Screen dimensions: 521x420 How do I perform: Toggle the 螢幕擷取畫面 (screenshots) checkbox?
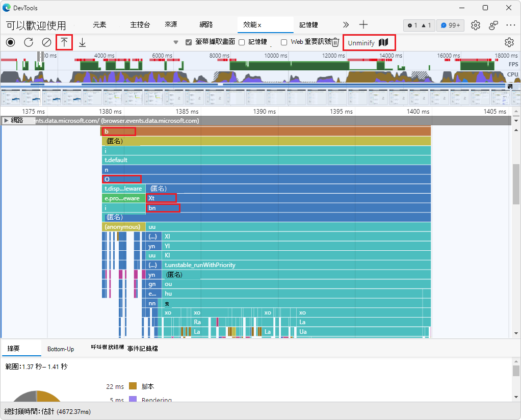click(x=189, y=42)
